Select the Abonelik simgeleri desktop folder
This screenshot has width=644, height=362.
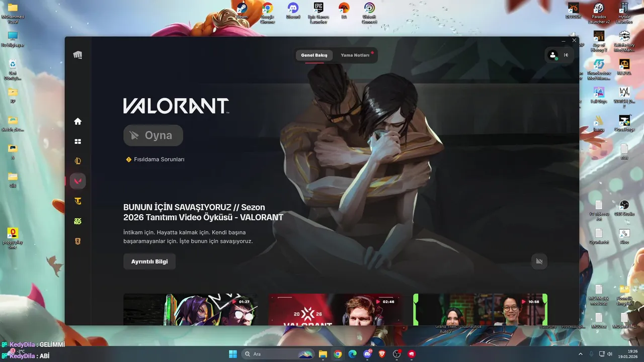624,295
